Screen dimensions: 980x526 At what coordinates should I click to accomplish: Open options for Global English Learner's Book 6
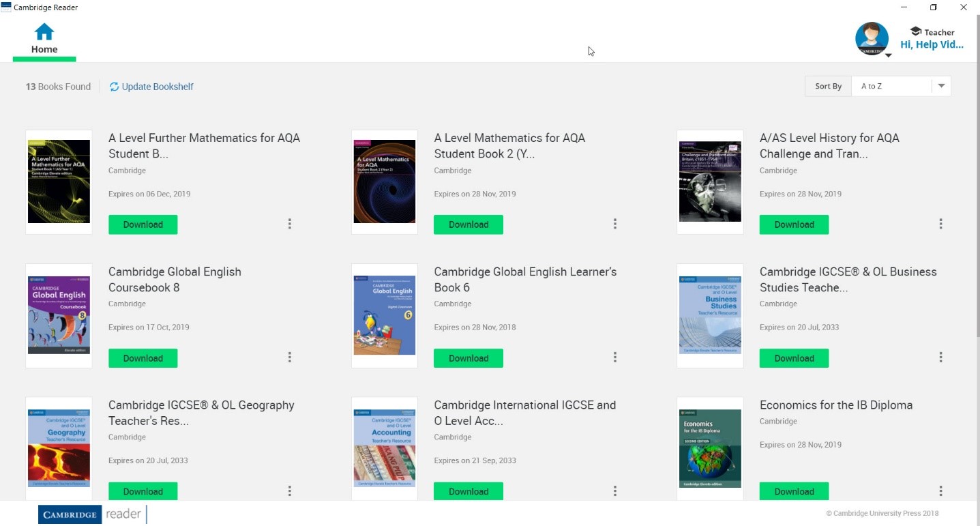pos(615,357)
